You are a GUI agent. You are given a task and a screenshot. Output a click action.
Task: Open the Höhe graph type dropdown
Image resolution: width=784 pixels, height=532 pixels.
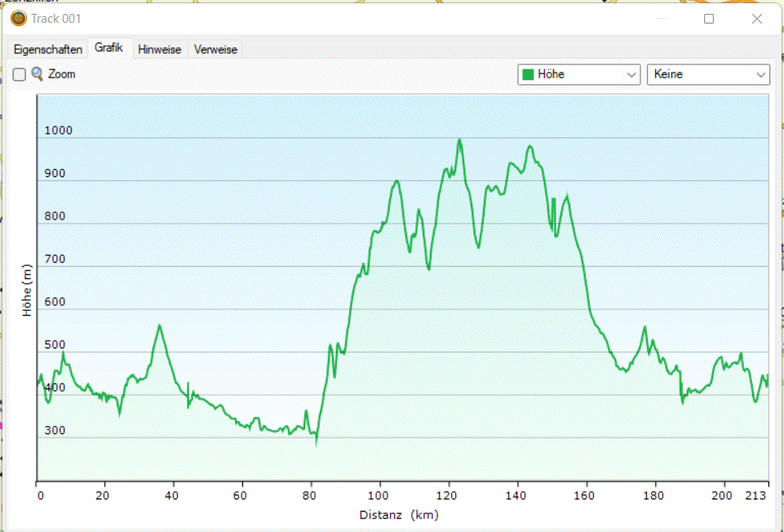[578, 74]
